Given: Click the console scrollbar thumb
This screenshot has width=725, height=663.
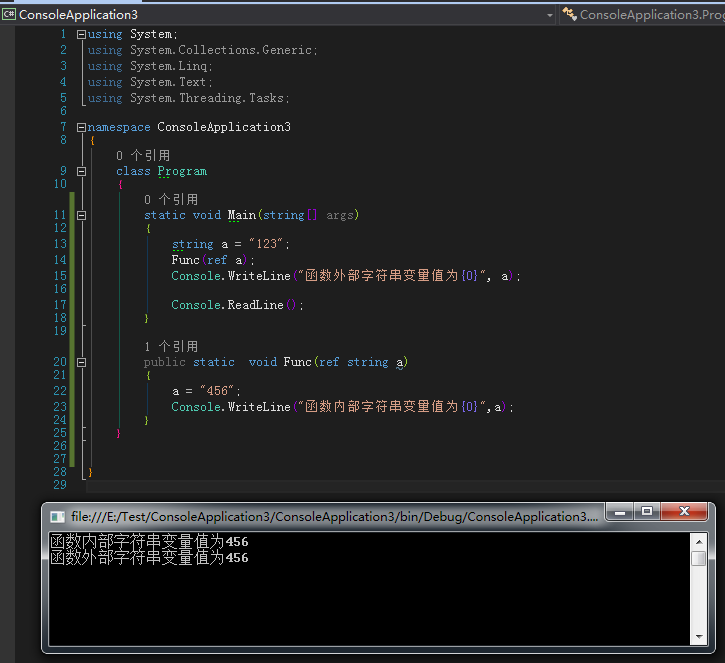Looking at the screenshot, I should click(x=699, y=559).
